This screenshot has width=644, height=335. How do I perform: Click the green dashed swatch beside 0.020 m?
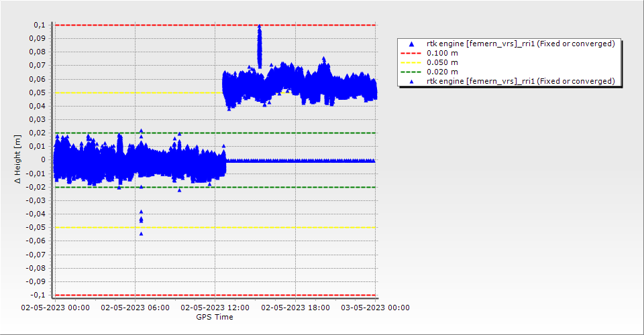click(412, 72)
